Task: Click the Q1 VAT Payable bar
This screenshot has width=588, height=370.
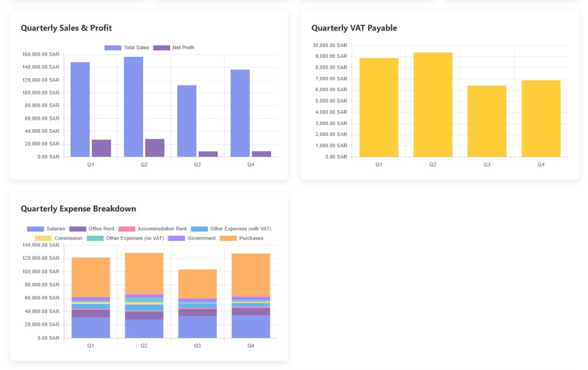Action: (379, 107)
